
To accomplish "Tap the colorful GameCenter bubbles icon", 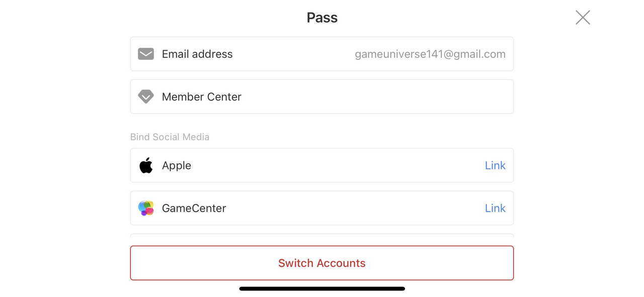I will [x=146, y=208].
